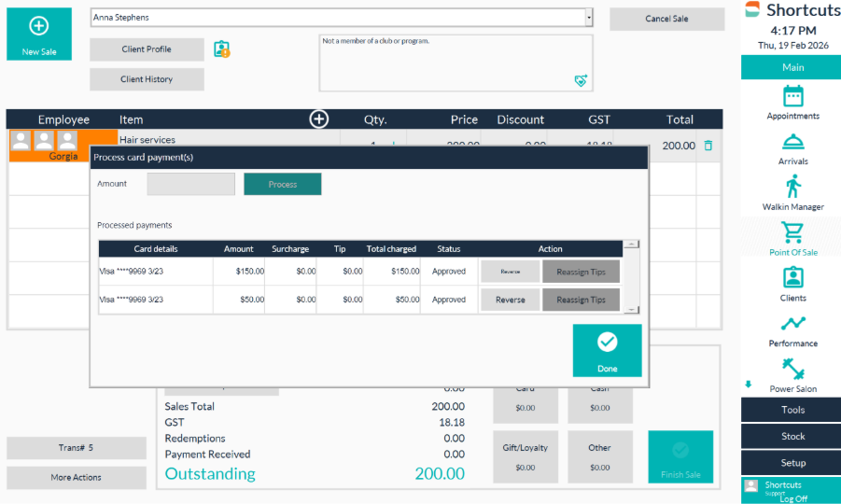Click the card payment Amount field
This screenshot has height=504, width=841.
click(x=190, y=184)
